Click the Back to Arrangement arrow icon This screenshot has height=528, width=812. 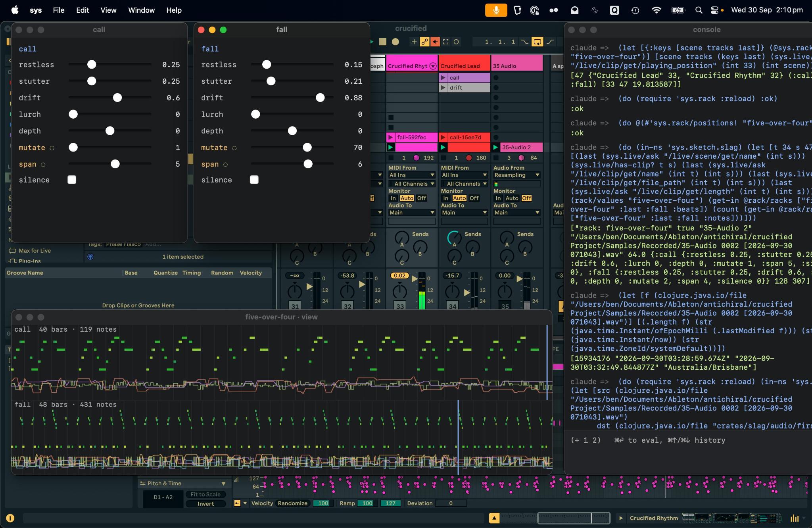coord(435,42)
